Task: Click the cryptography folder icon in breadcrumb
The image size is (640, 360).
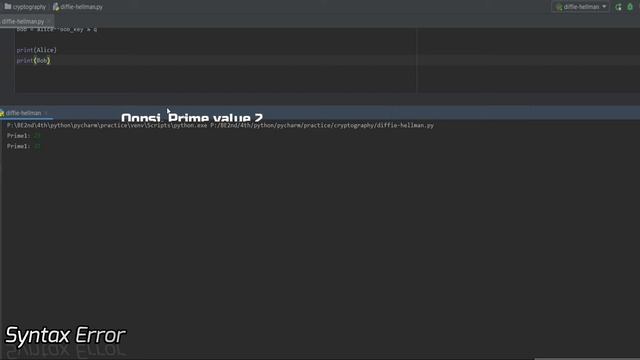Action: pos(7,7)
